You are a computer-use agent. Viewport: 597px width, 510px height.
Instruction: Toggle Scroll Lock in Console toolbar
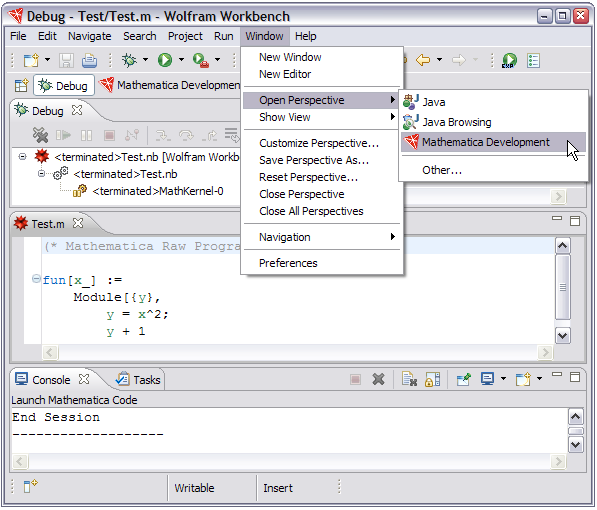[x=433, y=379]
